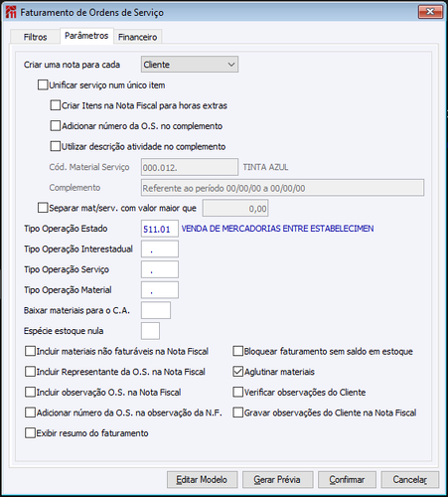Click the 'TINTA AZUL' description text

(x=265, y=167)
